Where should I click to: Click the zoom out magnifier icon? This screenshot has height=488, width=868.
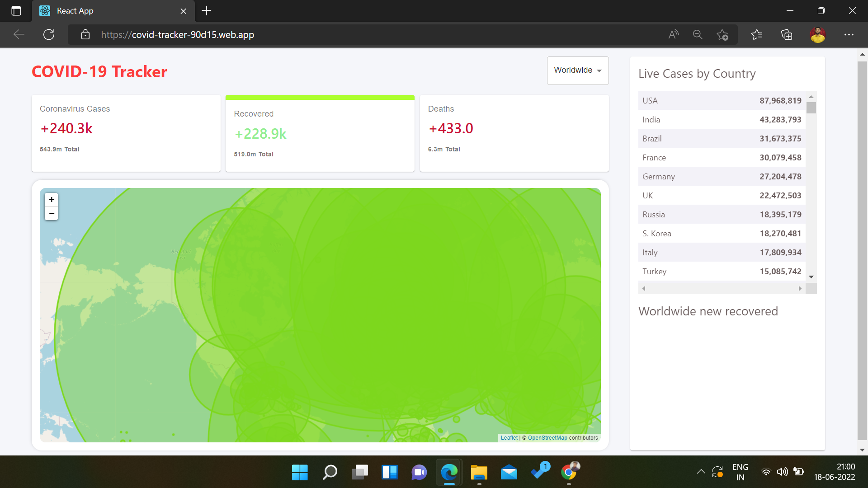pyautogui.click(x=698, y=35)
